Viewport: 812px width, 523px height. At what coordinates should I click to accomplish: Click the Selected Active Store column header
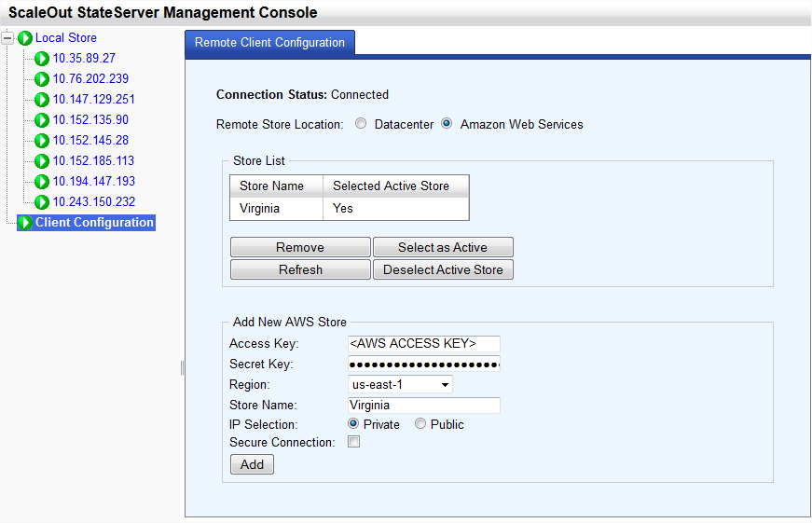click(395, 186)
